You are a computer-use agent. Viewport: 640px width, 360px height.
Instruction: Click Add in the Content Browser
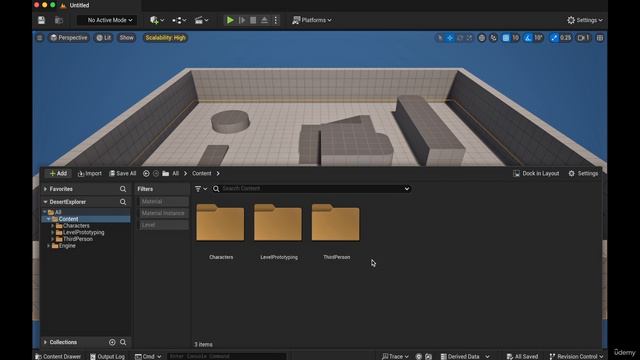(58, 173)
